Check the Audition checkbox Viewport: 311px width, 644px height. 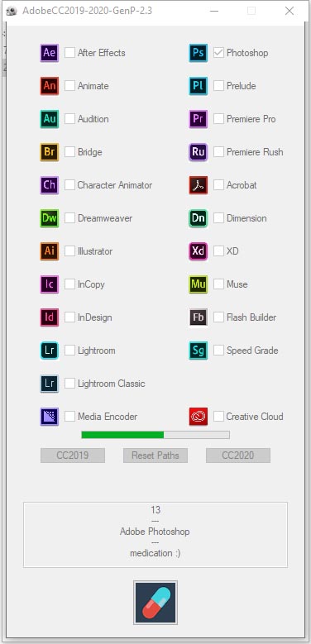(69, 119)
